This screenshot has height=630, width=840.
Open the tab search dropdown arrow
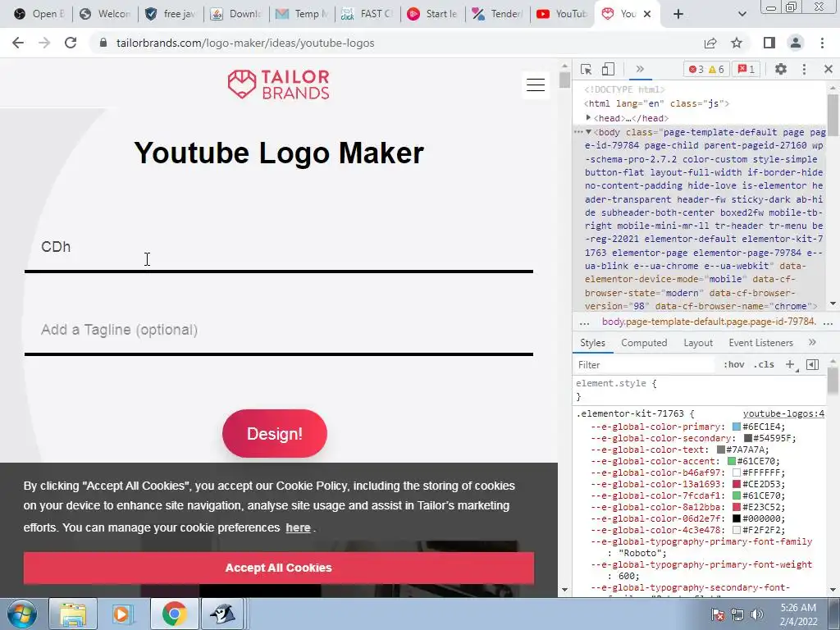(x=742, y=14)
